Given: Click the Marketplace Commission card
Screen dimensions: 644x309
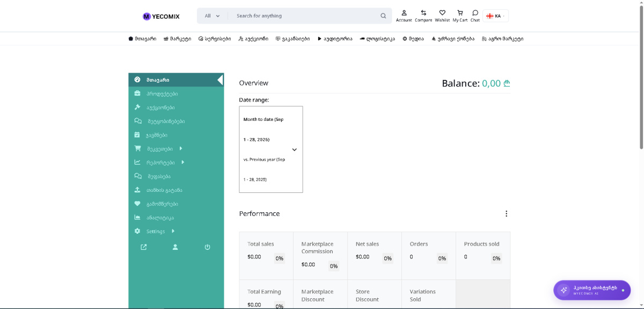Looking at the screenshot, I should coord(320,256).
